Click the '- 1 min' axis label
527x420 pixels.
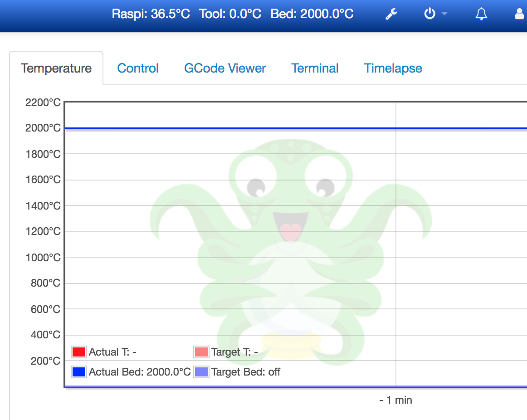point(395,400)
